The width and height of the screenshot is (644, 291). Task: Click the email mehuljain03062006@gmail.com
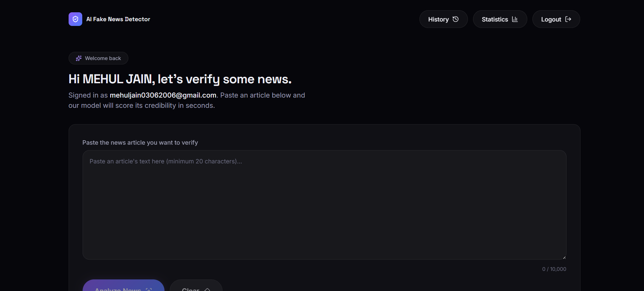163,95
